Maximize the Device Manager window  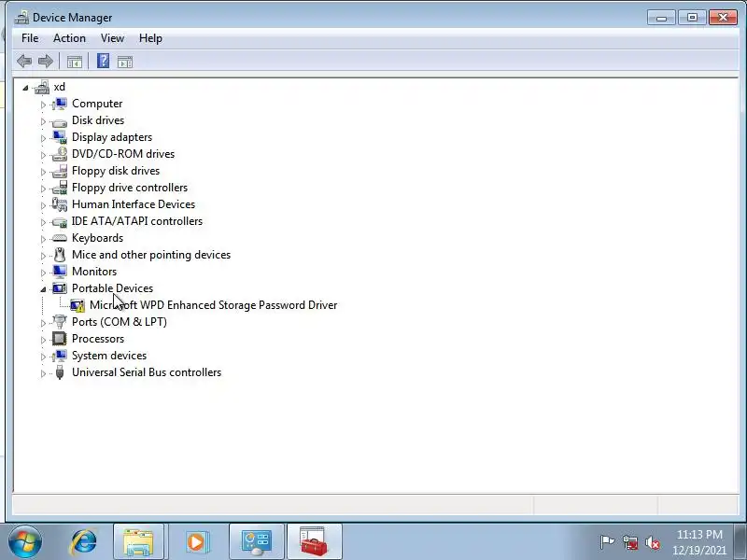[x=692, y=18]
